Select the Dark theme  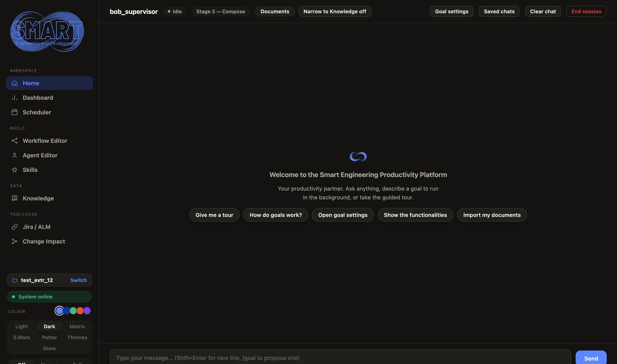(49, 327)
